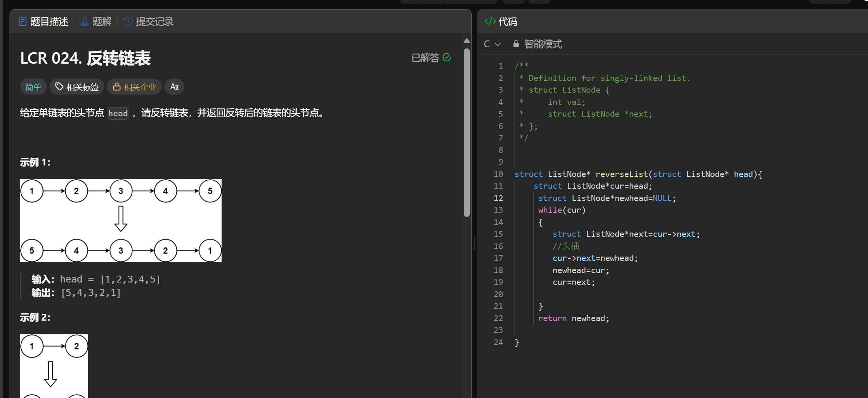
Task: Click the struct ListNode *next; comment line
Action: pos(586,114)
